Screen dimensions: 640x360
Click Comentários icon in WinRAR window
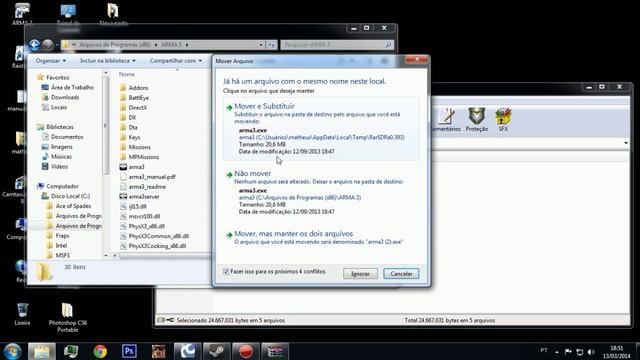(x=446, y=120)
